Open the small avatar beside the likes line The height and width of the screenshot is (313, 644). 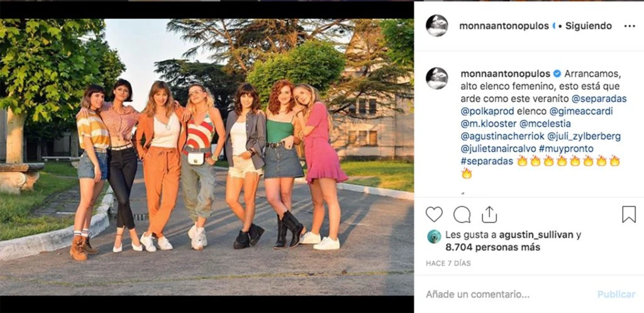pos(434,236)
